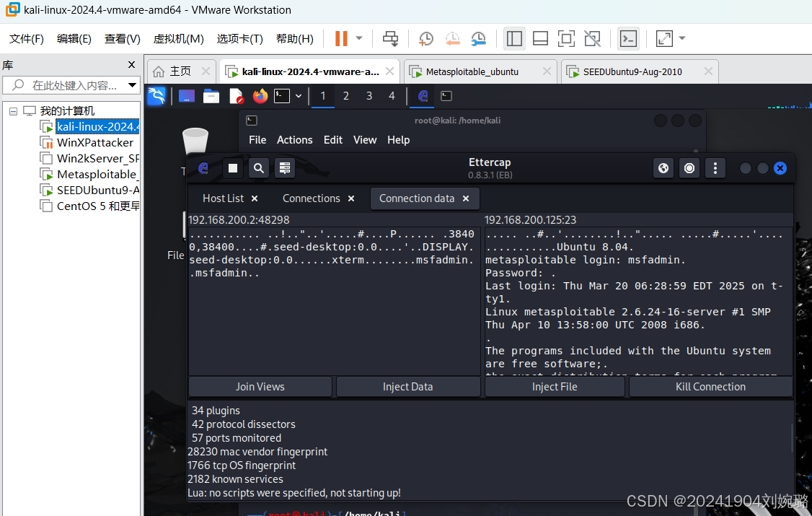The image size is (812, 516).
Task: Click the Join Views button
Action: [x=260, y=387]
